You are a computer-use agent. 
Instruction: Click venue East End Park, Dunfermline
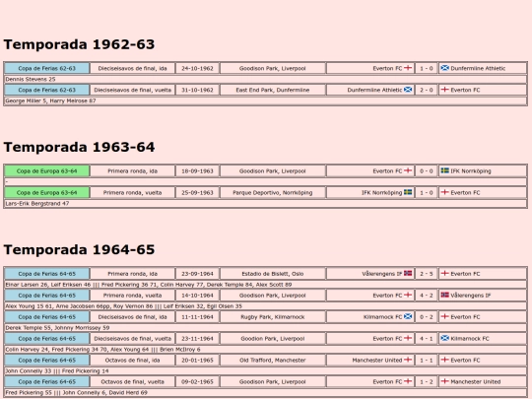pyautogui.click(x=273, y=90)
